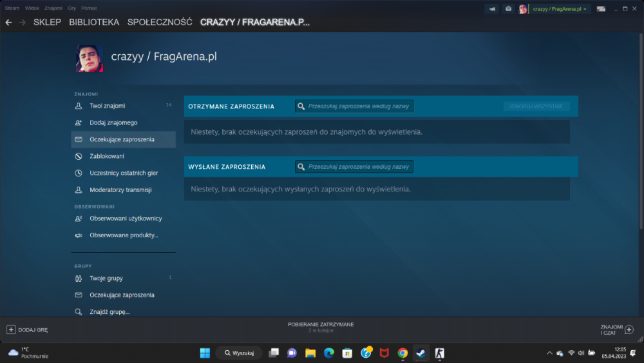The width and height of the screenshot is (644, 363).
Task: Launch Google Chrome from the taskbar
Action: [402, 353]
